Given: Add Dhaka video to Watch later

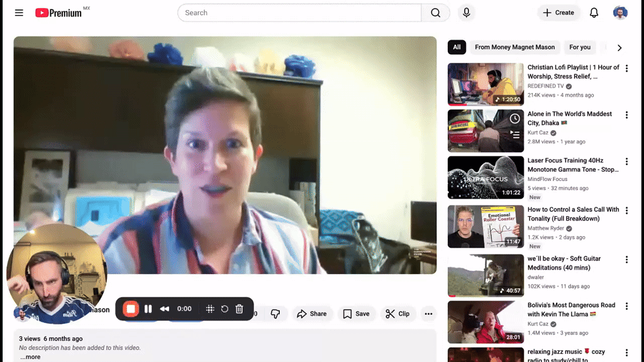Looking at the screenshot, I should click(x=514, y=119).
